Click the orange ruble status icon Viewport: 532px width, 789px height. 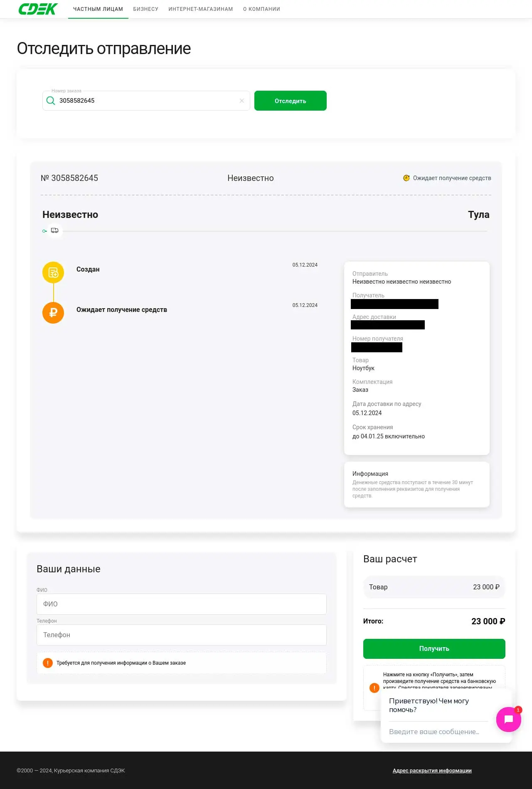coord(53,312)
